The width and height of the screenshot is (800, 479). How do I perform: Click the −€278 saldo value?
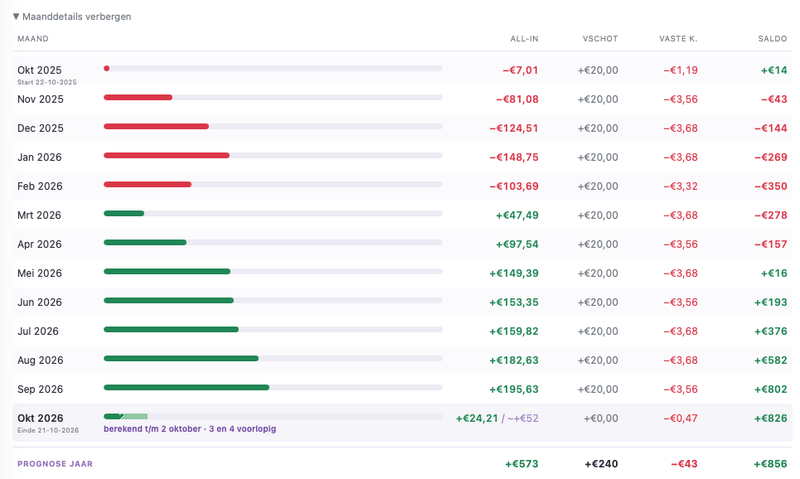coord(771,216)
